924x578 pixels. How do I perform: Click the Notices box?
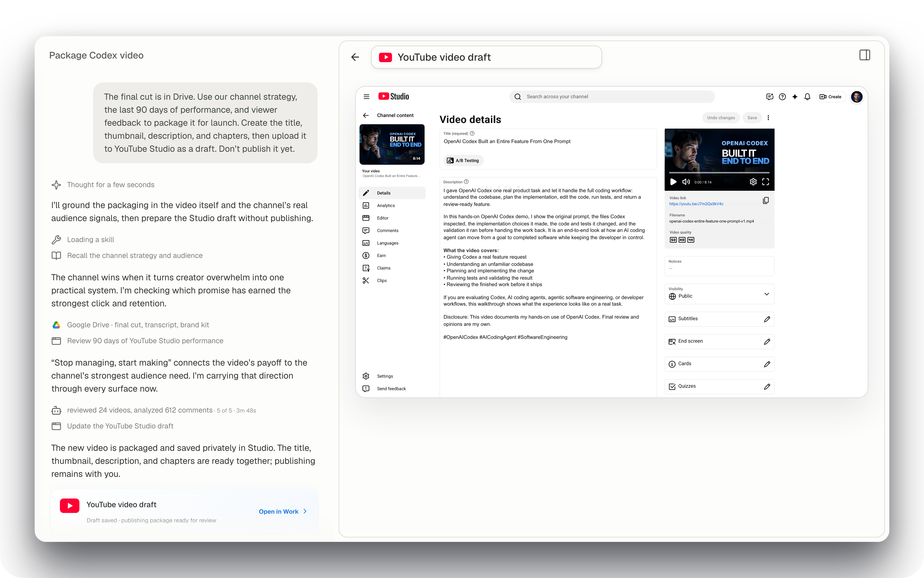coord(719,266)
